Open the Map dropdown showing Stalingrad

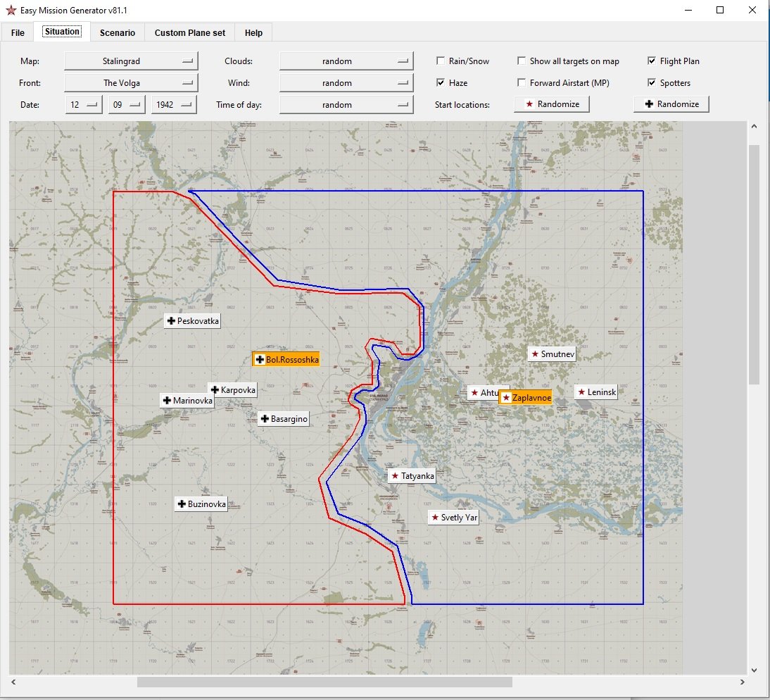point(131,61)
